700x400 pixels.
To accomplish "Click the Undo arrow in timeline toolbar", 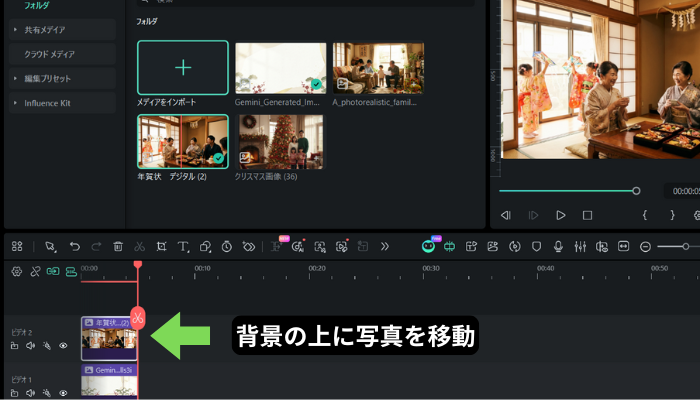I will tap(74, 246).
